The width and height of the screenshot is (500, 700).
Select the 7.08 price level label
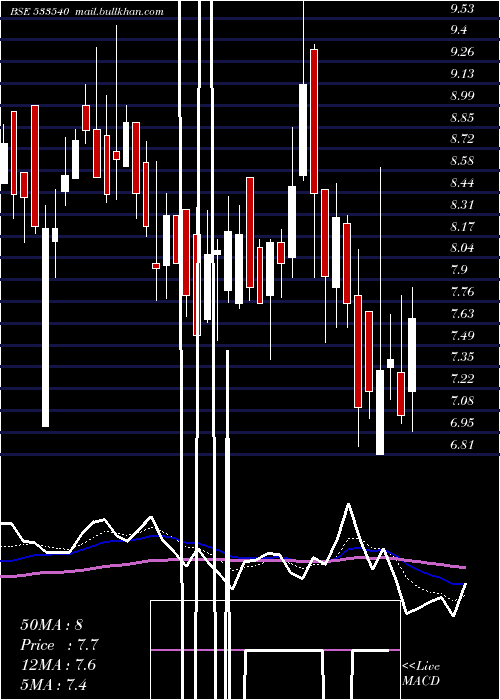[462, 400]
